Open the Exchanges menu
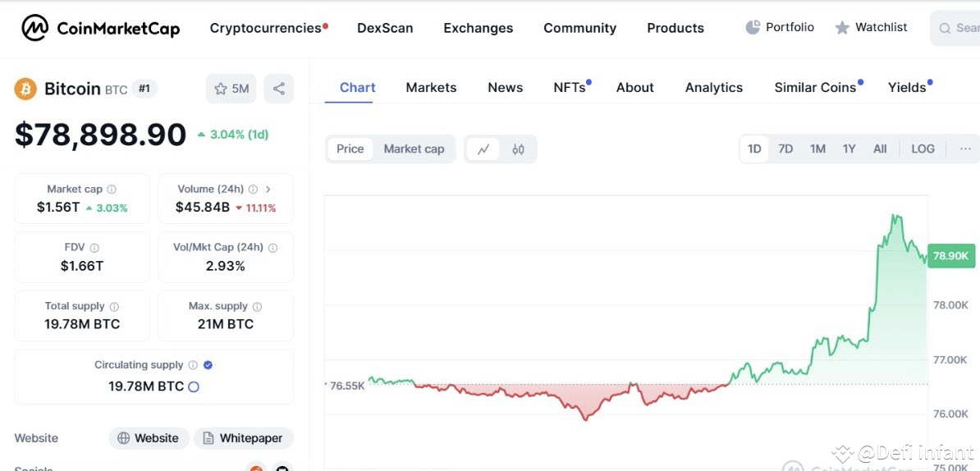 pyautogui.click(x=479, y=28)
